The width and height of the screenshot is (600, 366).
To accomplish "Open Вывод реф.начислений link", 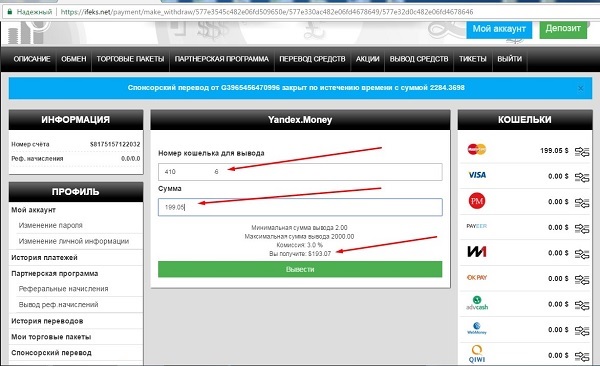I will click(59, 305).
